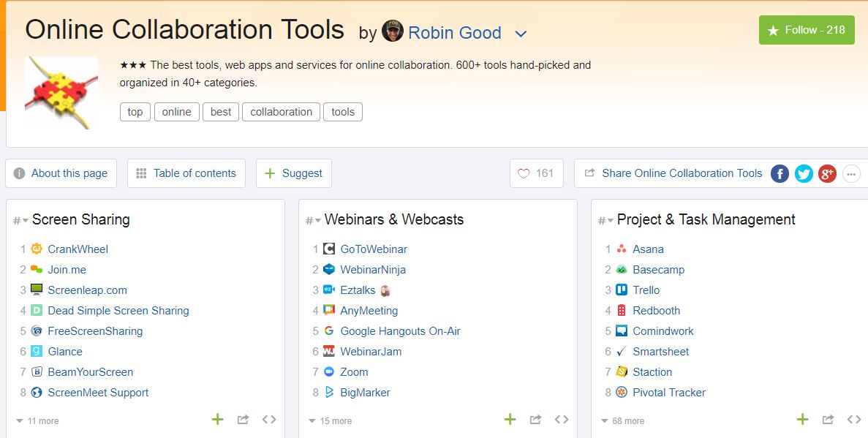Image resolution: width=868 pixels, height=438 pixels.
Task: Open the dropdown arrow beside Robin Good
Action: coord(521,34)
